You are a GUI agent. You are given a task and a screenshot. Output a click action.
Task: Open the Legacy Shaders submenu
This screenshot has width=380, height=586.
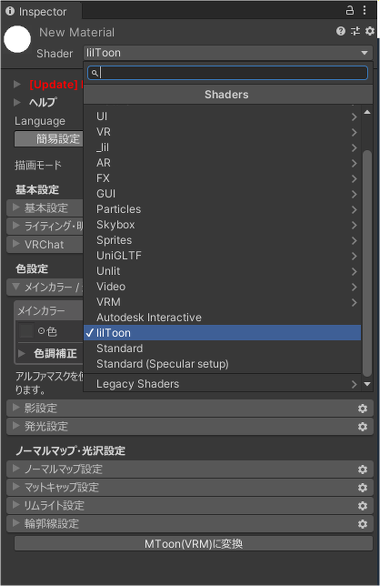(x=222, y=384)
